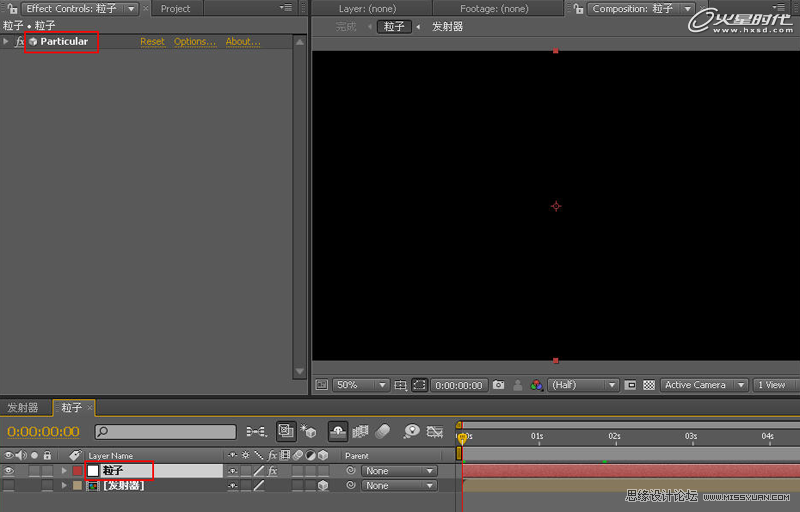Select 发射器 in composition navigator

(447, 27)
